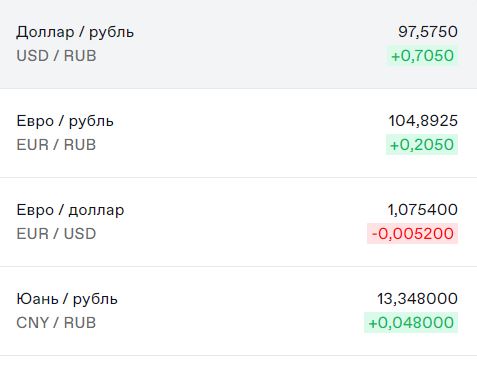Click the 13,348000 yuan rate value
The width and height of the screenshot is (477, 375).
click(x=417, y=299)
